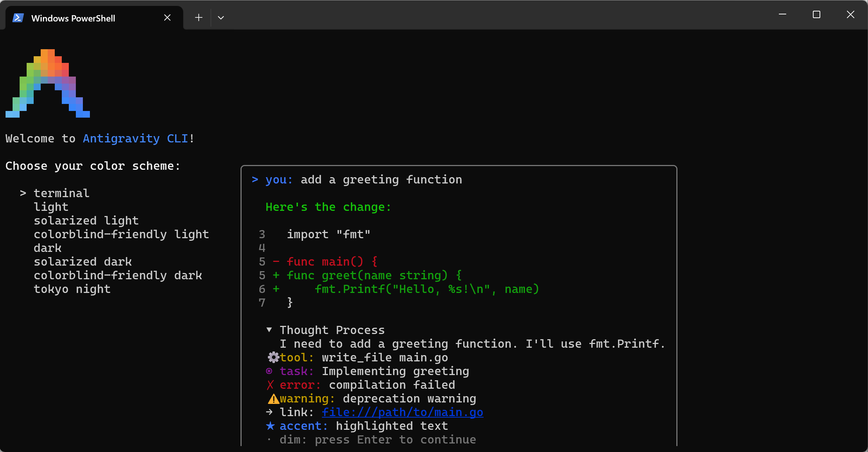Maximize the terminal window

click(x=817, y=14)
